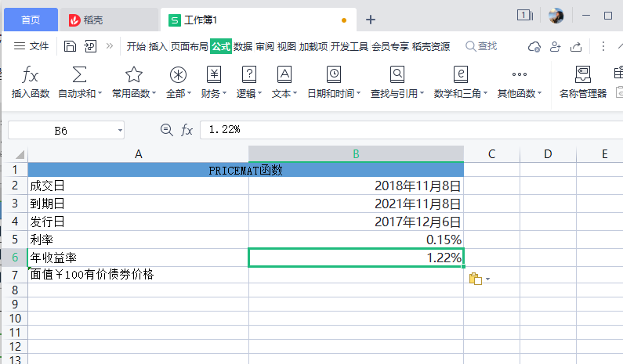Expand the Financial (财务) dropdown arrow
This screenshot has height=364, width=623.
pyautogui.click(x=224, y=93)
